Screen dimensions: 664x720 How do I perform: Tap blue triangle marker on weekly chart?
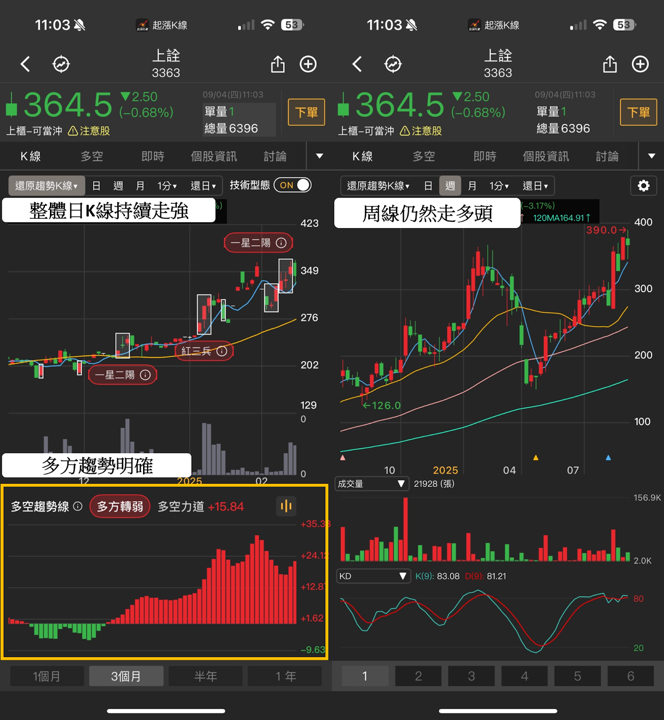[x=608, y=457]
